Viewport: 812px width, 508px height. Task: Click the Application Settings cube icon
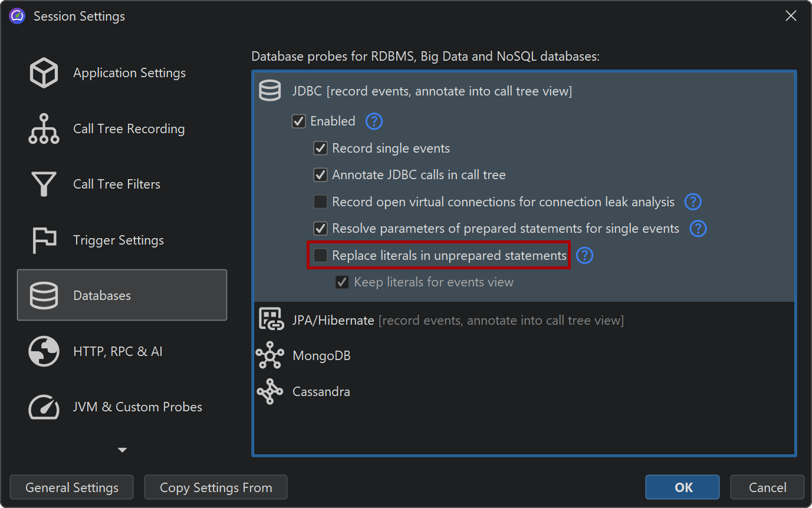44,73
